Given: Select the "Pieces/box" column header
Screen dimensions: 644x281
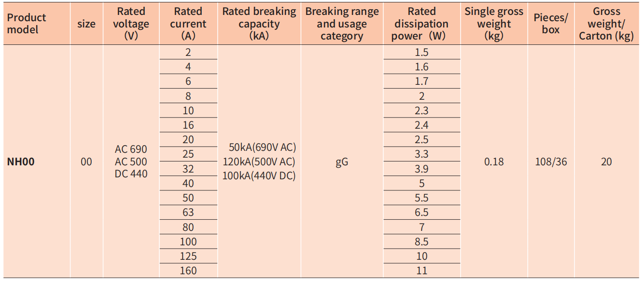Looking at the screenshot, I should [x=551, y=24].
